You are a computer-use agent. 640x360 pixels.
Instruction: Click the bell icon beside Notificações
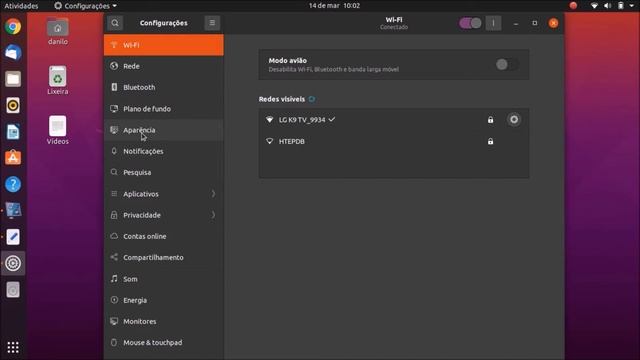[114, 151]
